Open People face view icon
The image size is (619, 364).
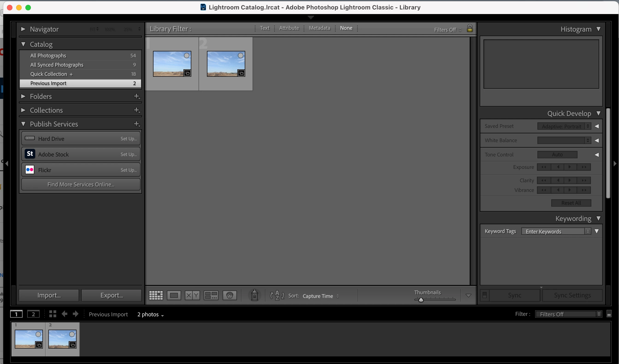click(x=230, y=295)
